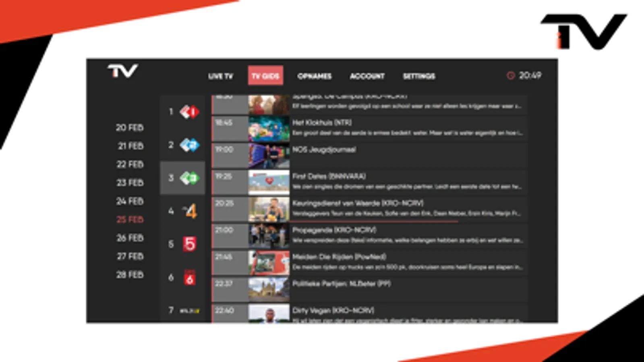This screenshot has width=644, height=362.
Task: Select the 22:40 time slot
Action: point(230,313)
